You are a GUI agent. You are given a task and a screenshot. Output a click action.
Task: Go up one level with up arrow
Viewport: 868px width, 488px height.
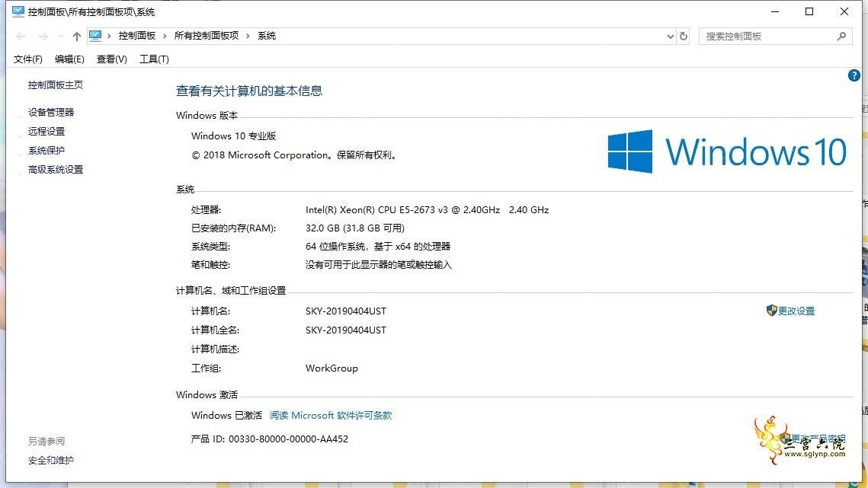coord(76,37)
